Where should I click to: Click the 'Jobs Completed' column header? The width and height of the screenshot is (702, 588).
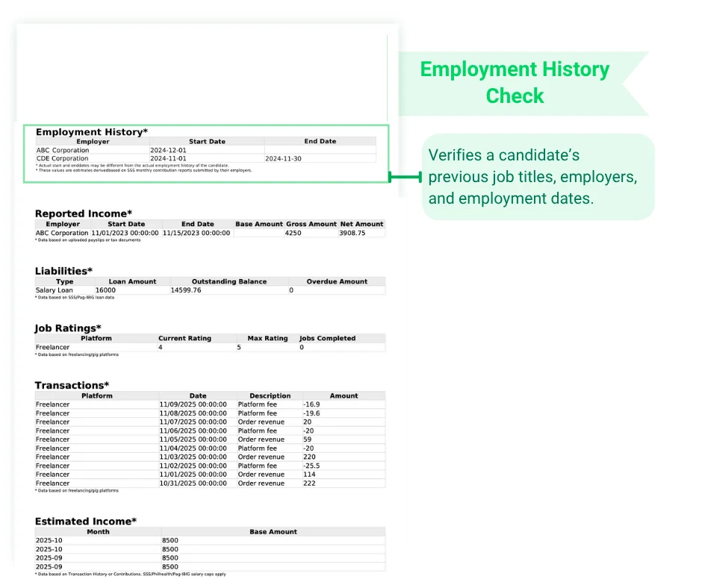click(327, 338)
